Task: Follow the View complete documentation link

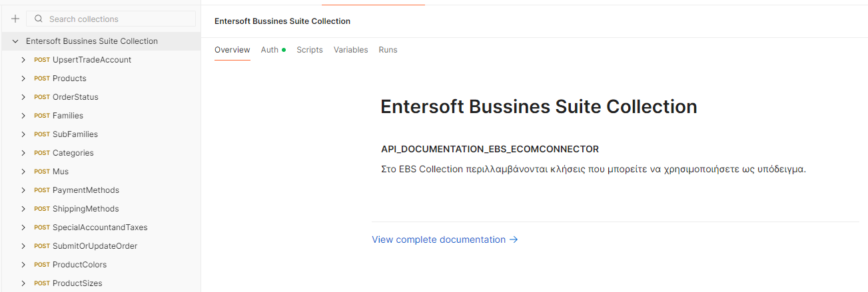Action: [445, 239]
